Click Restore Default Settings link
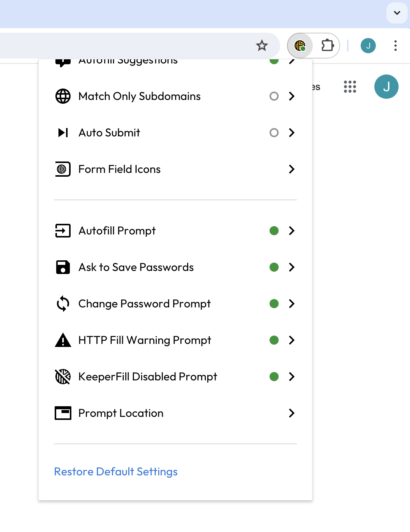This screenshot has width=410, height=532. 116,472
